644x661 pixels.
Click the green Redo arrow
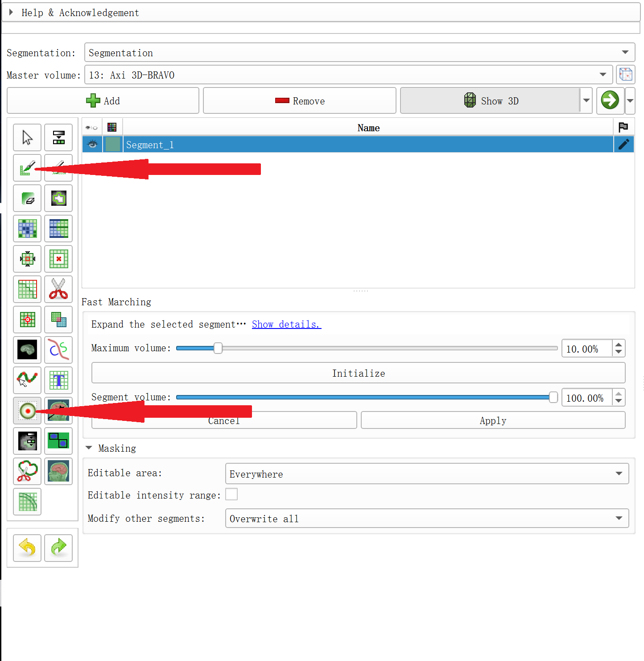point(58,548)
